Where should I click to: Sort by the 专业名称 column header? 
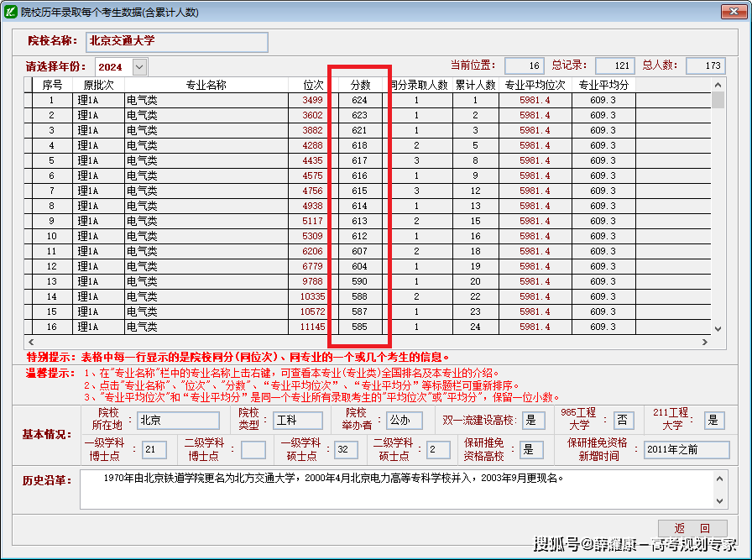(x=206, y=85)
